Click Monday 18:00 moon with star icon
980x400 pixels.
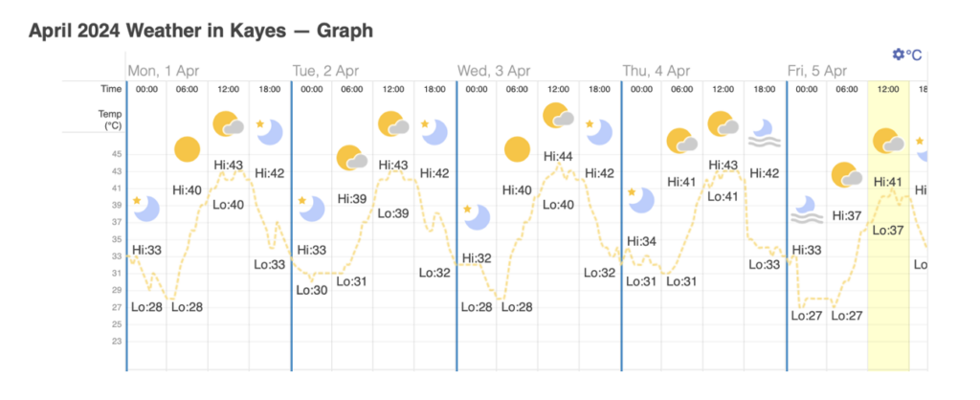(x=269, y=132)
